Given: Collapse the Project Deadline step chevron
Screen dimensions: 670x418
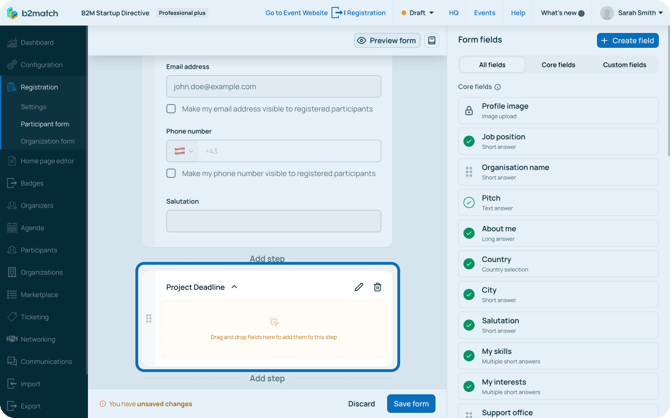Looking at the screenshot, I should 235,287.
